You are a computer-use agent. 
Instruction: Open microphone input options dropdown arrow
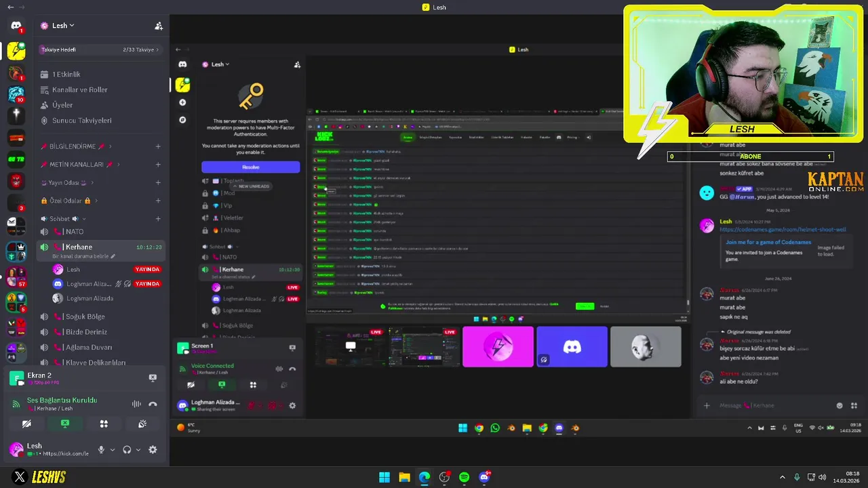pyautogui.click(x=113, y=449)
